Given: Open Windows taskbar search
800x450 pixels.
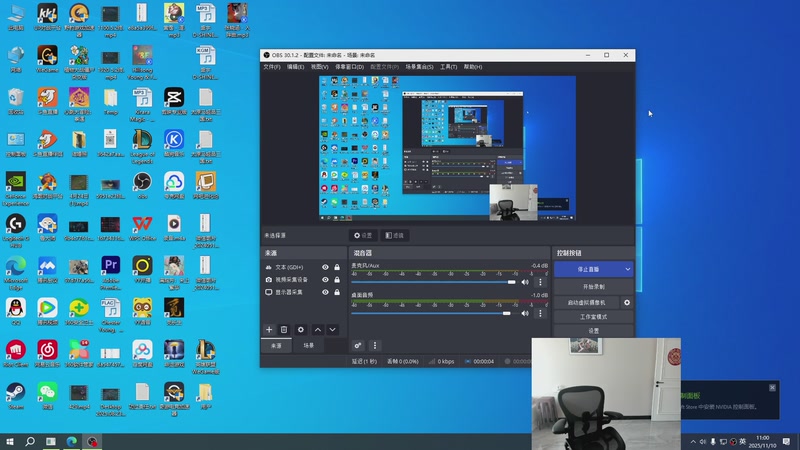Looking at the screenshot, I should click(30, 441).
